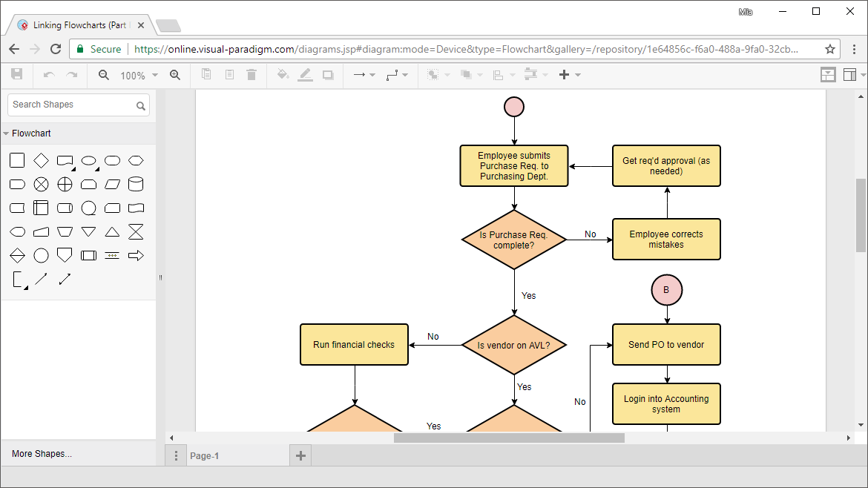Pick the Off-page connector shape
The height and width of the screenshot is (488, 868).
[65, 255]
